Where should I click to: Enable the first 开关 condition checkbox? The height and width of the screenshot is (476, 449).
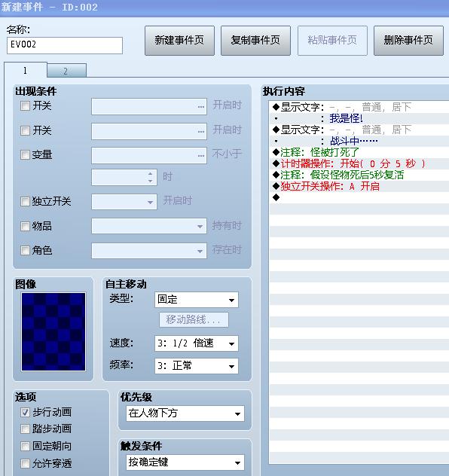point(25,106)
